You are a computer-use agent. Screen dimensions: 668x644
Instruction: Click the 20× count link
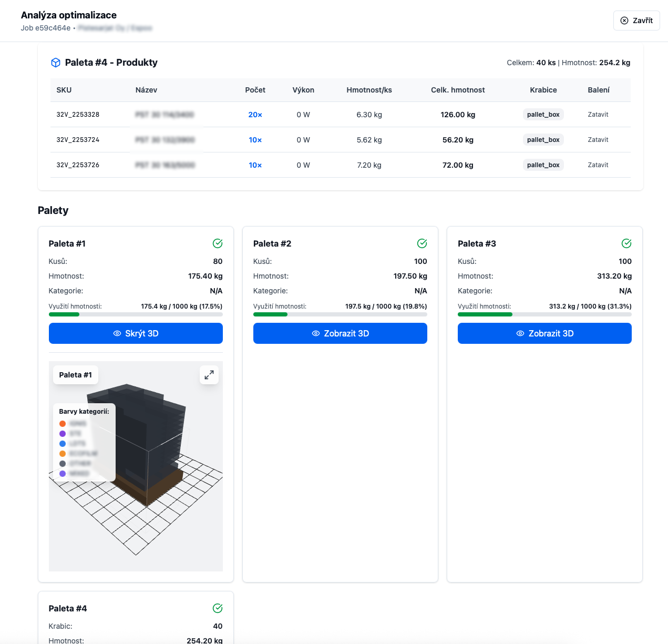pos(255,115)
